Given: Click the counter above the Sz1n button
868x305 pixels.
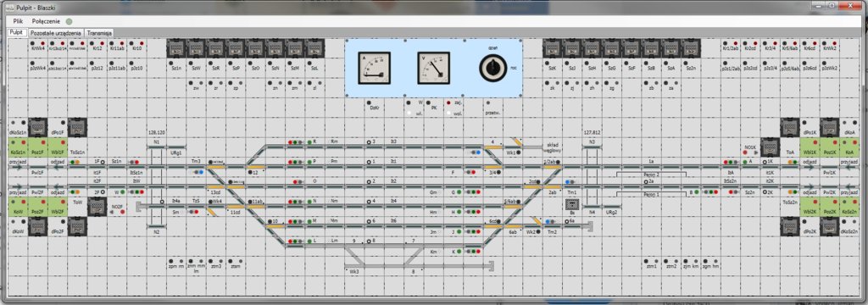Looking at the screenshot, I should coord(176,48).
